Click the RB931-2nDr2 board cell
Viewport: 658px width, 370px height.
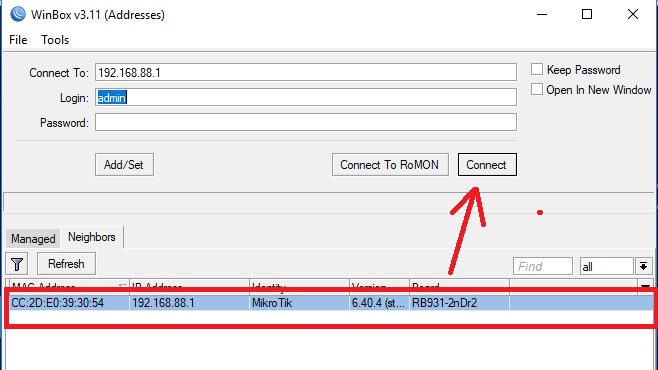tap(460, 303)
